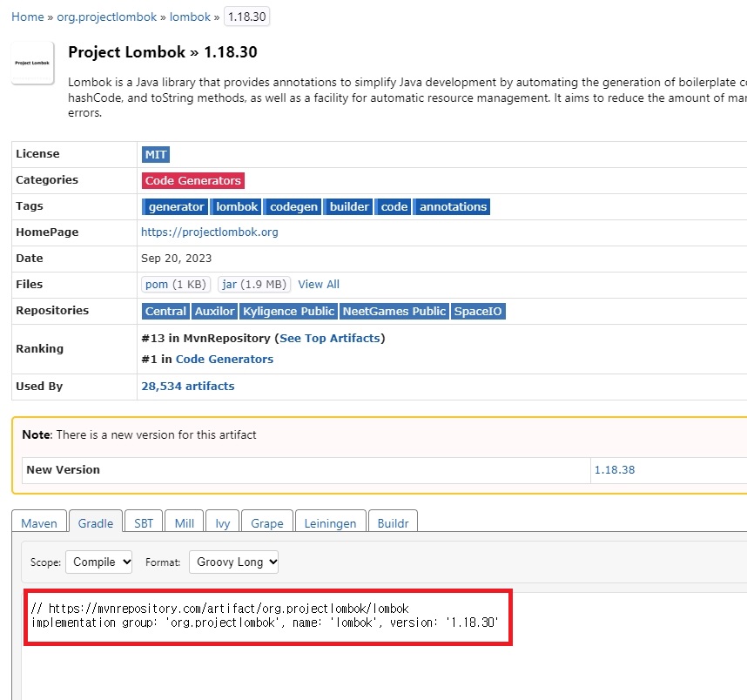
Task: Open the 28,534 artifacts link
Action: pyautogui.click(x=188, y=387)
